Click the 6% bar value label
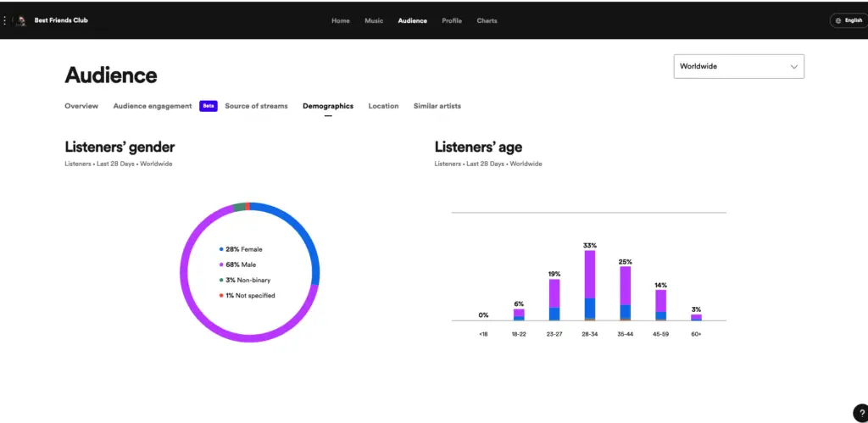The image size is (868, 423). coord(519,304)
